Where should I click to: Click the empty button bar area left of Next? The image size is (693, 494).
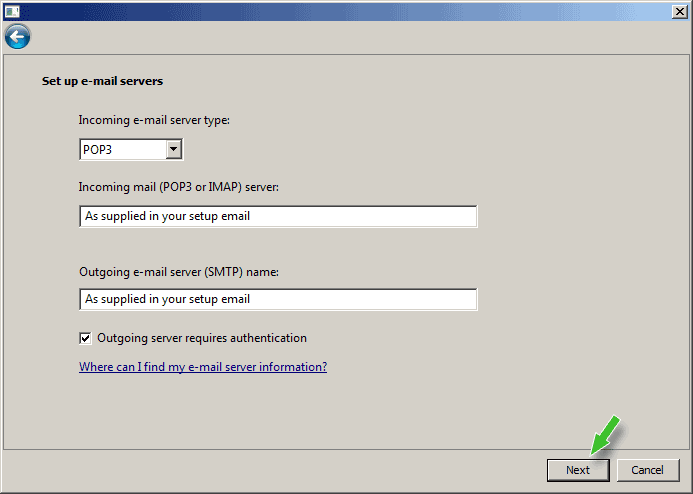[270, 470]
